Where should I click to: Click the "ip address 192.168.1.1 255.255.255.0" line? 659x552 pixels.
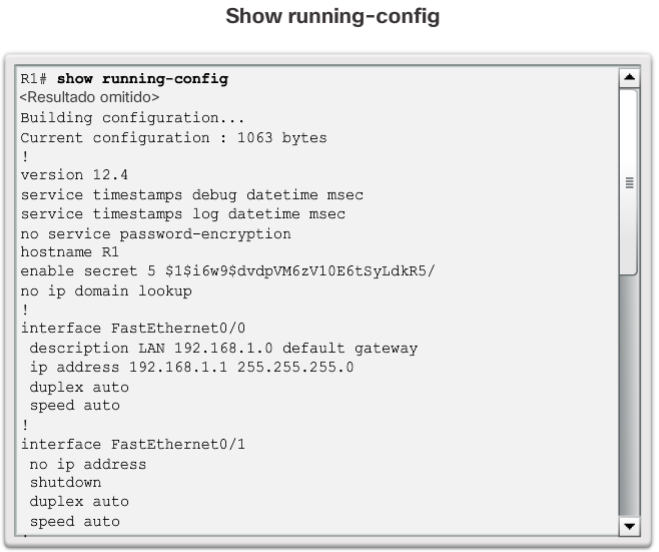(192, 368)
